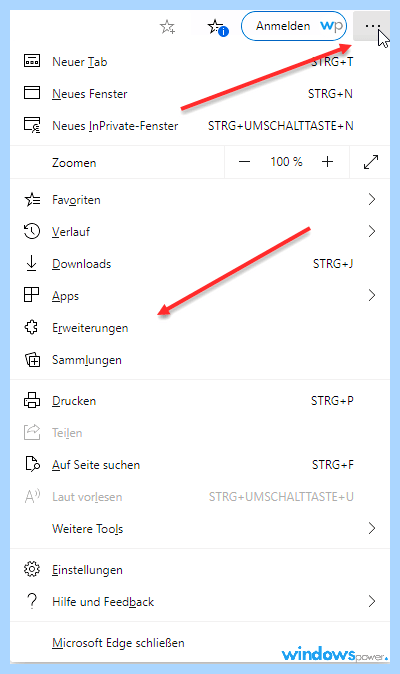Screen dimensions: 400x674
Task: Click the Apps grid icon
Action: [x=31, y=295]
